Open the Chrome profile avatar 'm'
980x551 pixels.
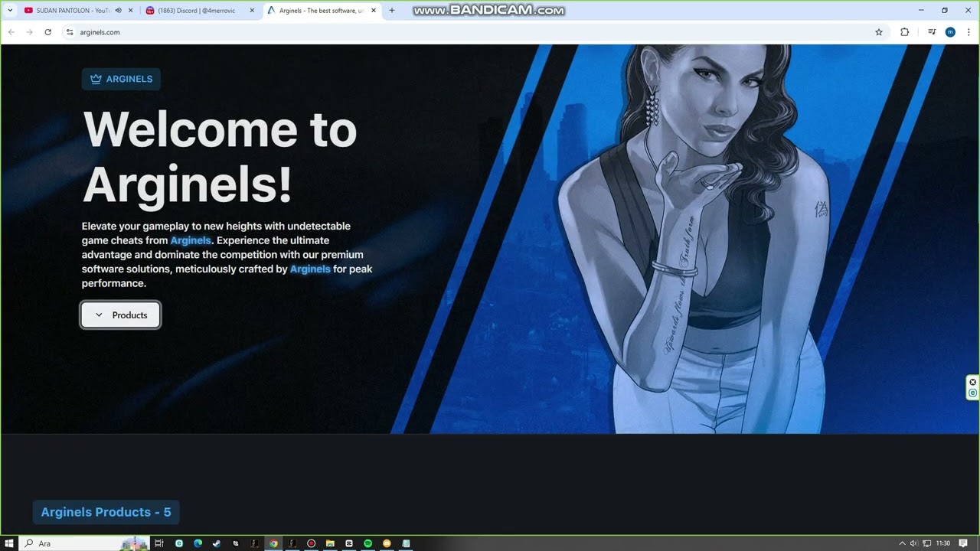950,32
